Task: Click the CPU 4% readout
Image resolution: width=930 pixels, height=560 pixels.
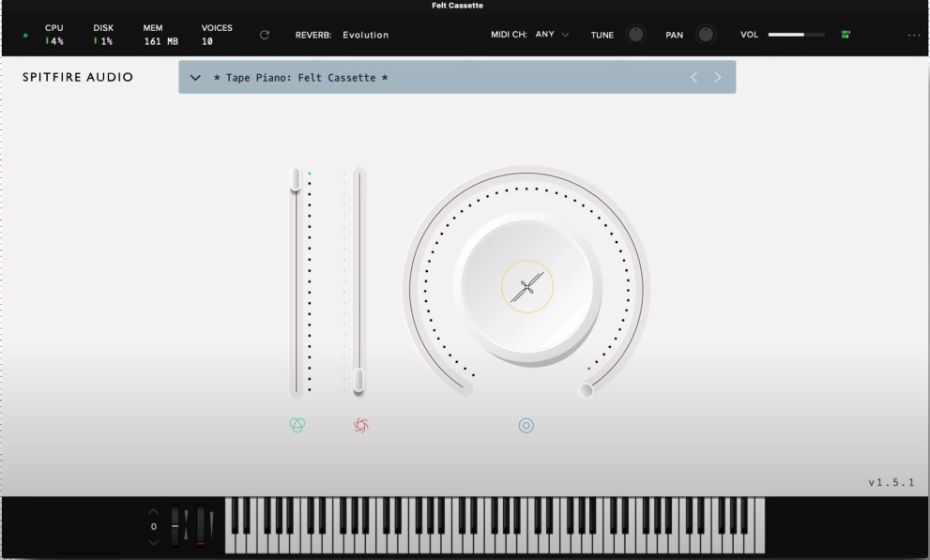Action: coord(54,35)
